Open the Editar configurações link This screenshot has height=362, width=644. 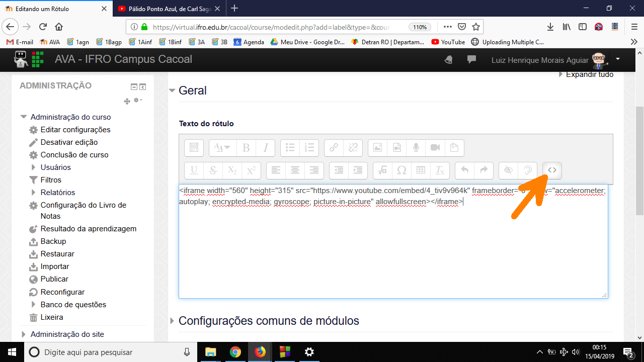coord(75,130)
